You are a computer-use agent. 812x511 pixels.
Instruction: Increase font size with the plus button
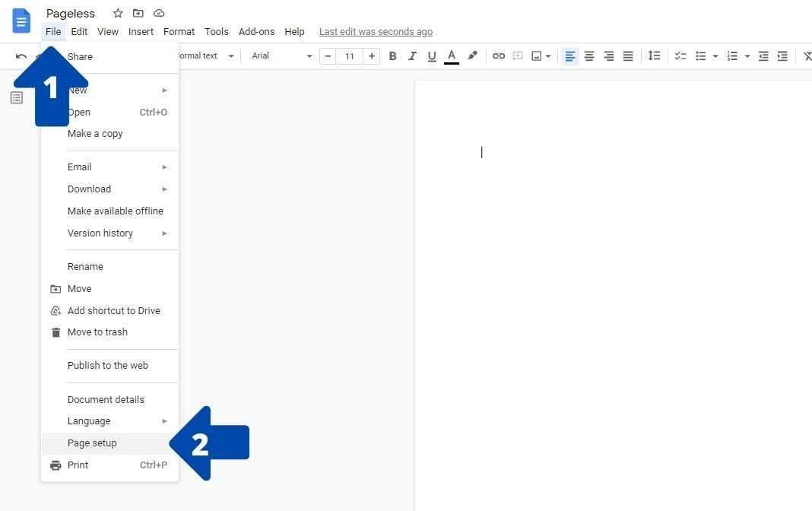pyautogui.click(x=372, y=56)
